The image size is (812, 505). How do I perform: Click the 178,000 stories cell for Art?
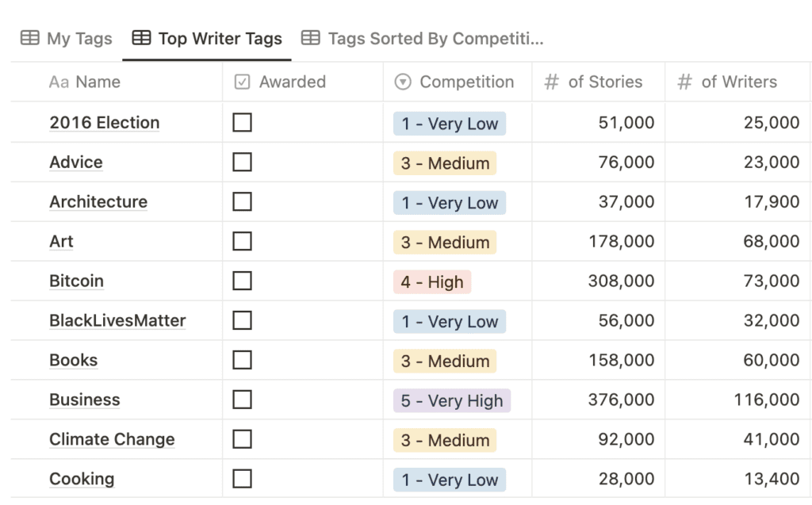[599, 241]
